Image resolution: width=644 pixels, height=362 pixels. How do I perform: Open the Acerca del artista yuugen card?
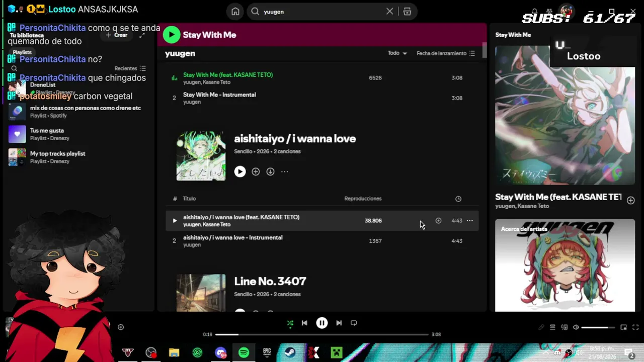pos(565,265)
